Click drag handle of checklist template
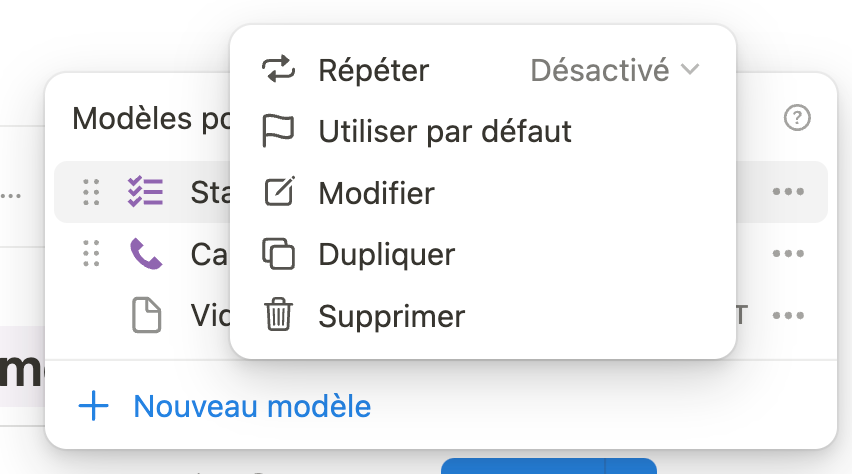852x474 pixels. pyautogui.click(x=91, y=192)
